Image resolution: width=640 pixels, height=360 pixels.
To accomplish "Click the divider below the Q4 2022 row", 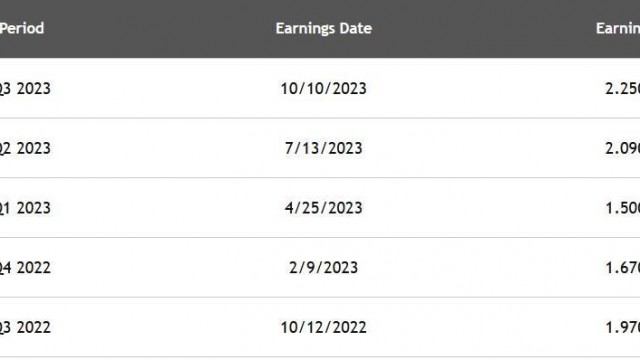I will [x=320, y=298].
